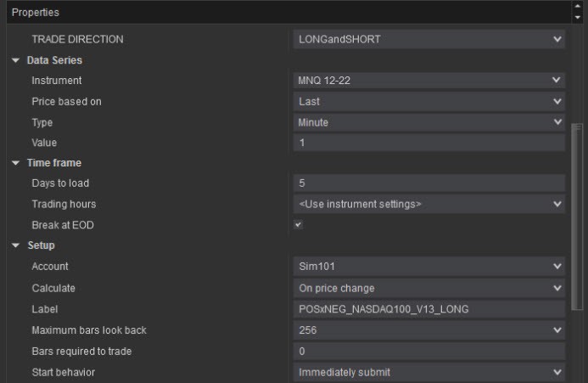Collapse the Time frame section
This screenshot has height=383, width=588.
coord(15,163)
